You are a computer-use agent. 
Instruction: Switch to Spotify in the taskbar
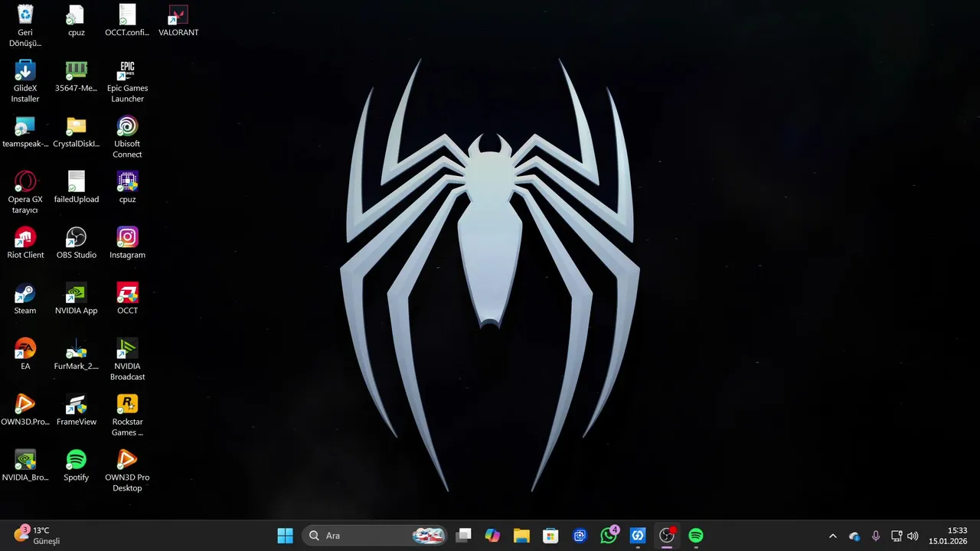(696, 536)
